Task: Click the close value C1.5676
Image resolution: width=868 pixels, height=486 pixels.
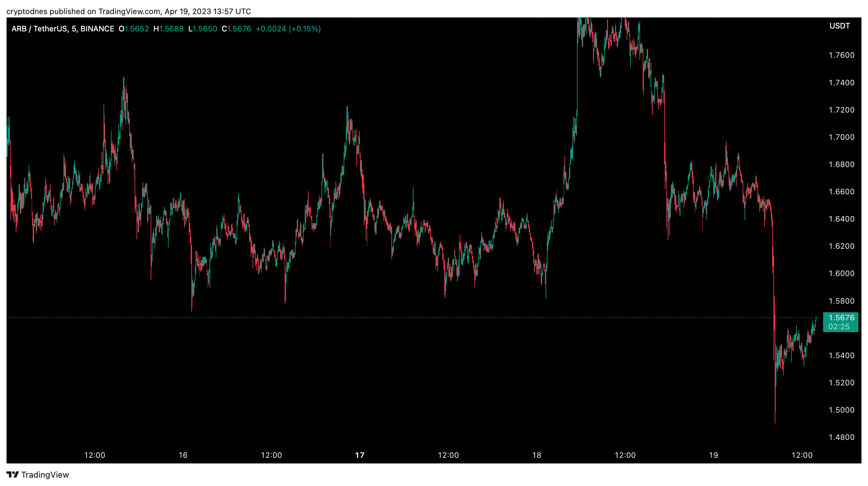Action: click(236, 29)
